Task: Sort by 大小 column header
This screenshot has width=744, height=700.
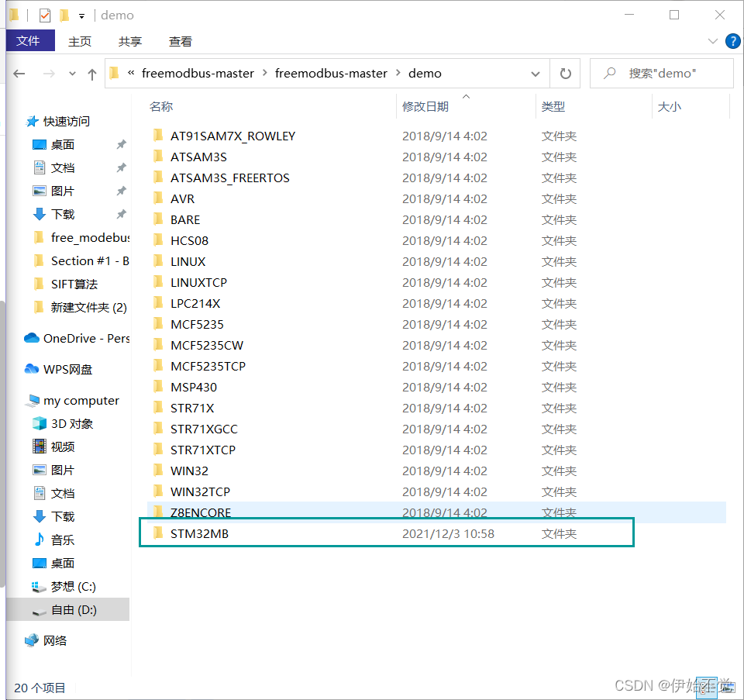Action: (669, 106)
